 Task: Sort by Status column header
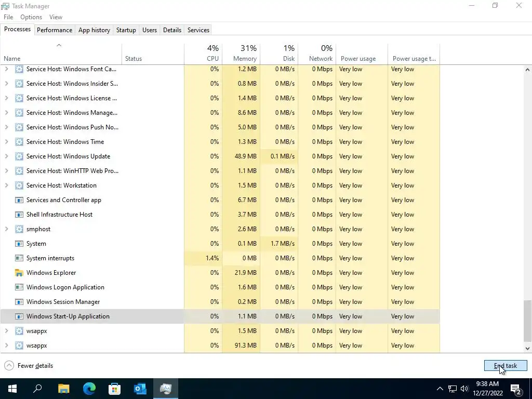pyautogui.click(x=153, y=54)
